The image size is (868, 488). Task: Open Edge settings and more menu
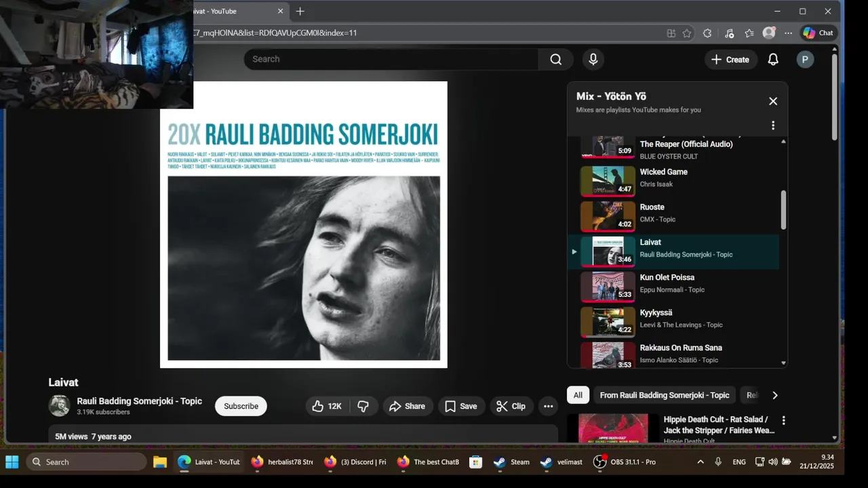tap(788, 33)
